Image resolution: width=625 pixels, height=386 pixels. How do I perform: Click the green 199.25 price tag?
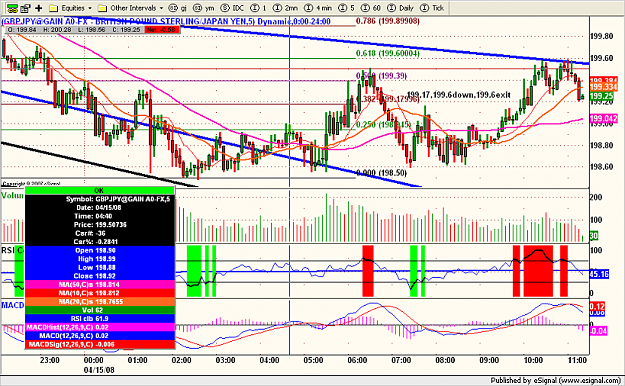[602, 96]
